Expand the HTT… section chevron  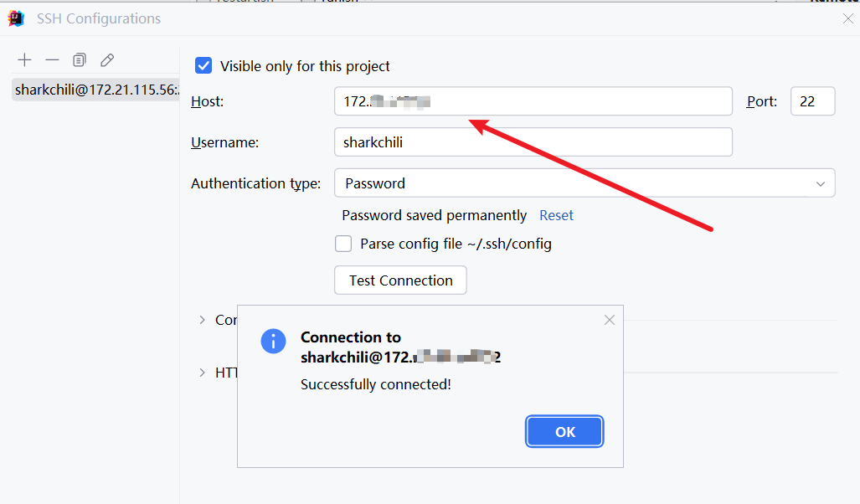click(x=203, y=373)
